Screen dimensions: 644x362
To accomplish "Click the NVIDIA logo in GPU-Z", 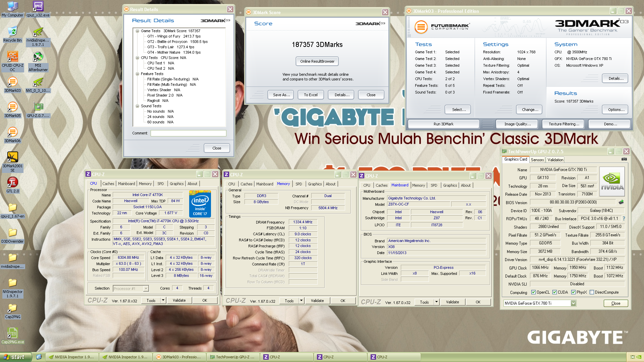I will point(612,182).
